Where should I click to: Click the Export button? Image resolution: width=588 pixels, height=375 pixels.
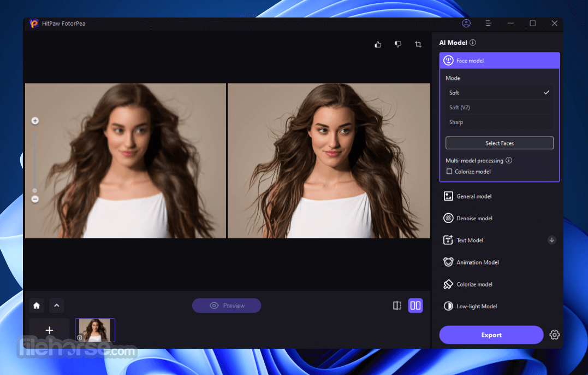pos(491,335)
